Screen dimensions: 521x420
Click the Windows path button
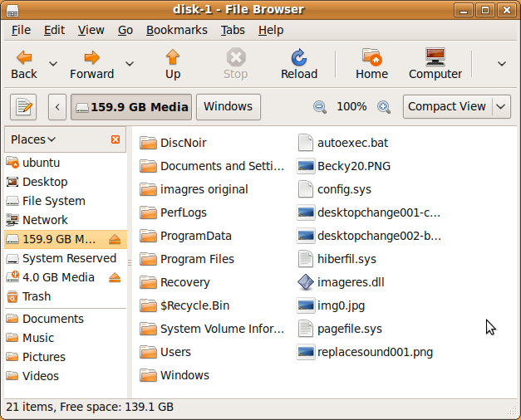pyautogui.click(x=228, y=107)
